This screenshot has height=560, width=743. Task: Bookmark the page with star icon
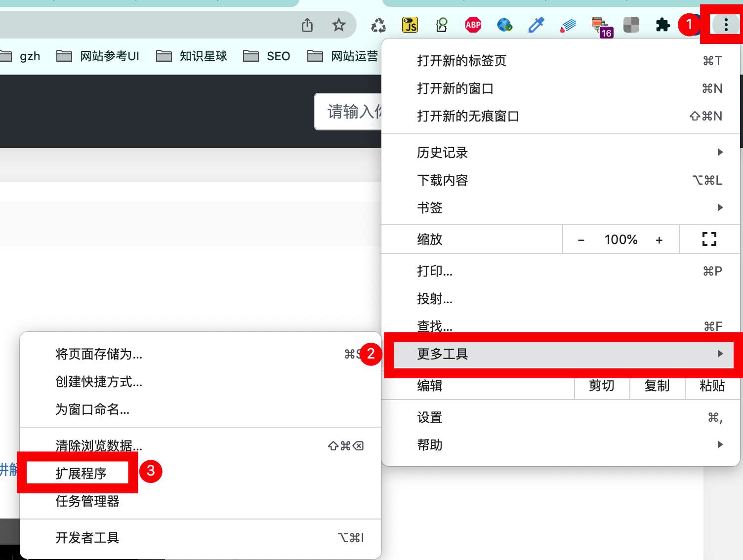[339, 24]
